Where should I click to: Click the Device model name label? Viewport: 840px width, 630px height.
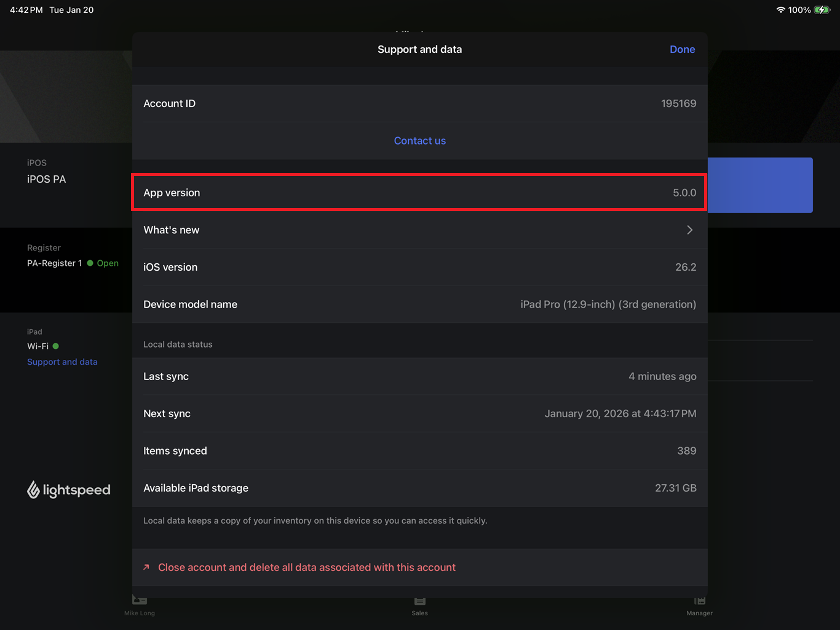(x=190, y=305)
